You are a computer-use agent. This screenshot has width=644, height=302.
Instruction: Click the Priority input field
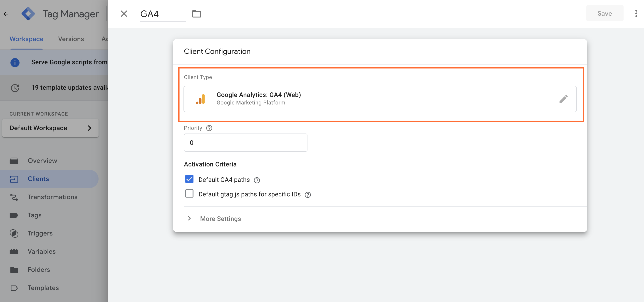pyautogui.click(x=245, y=143)
